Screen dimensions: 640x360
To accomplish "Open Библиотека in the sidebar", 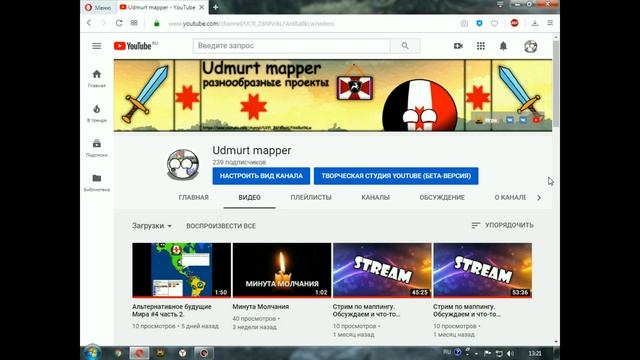I will 97,183.
